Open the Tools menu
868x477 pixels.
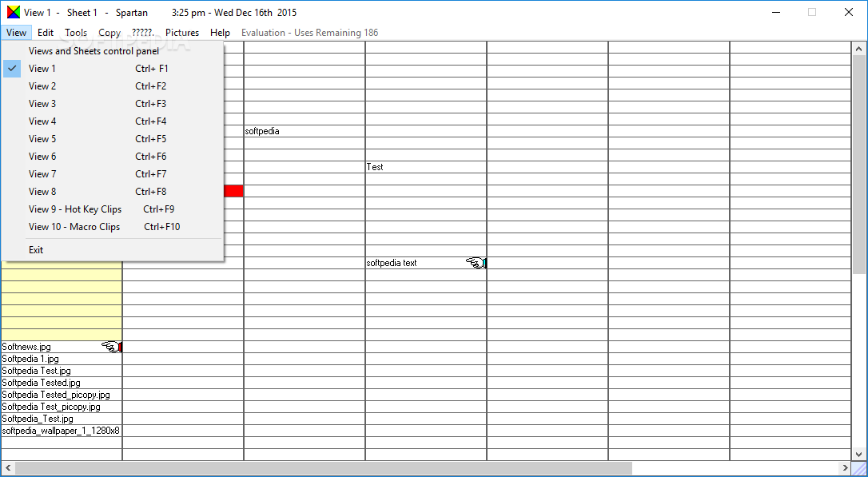click(x=76, y=33)
